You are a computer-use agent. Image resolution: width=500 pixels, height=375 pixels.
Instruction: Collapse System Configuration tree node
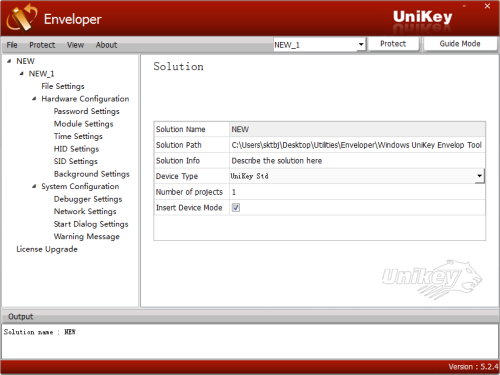tap(34, 186)
